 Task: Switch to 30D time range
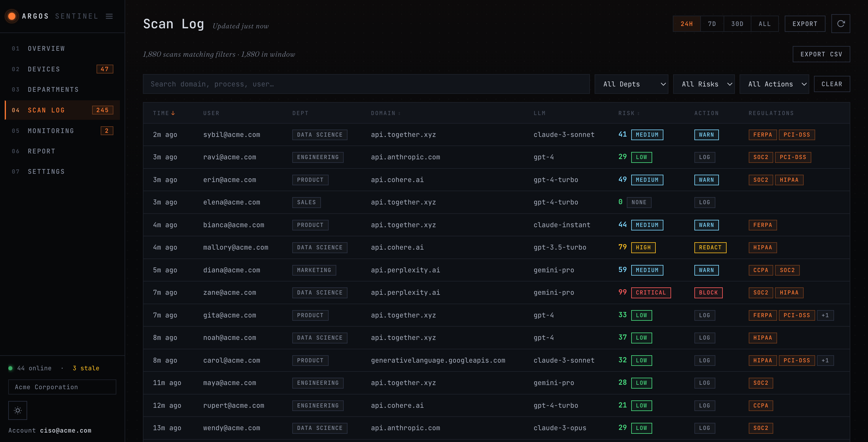tap(737, 24)
